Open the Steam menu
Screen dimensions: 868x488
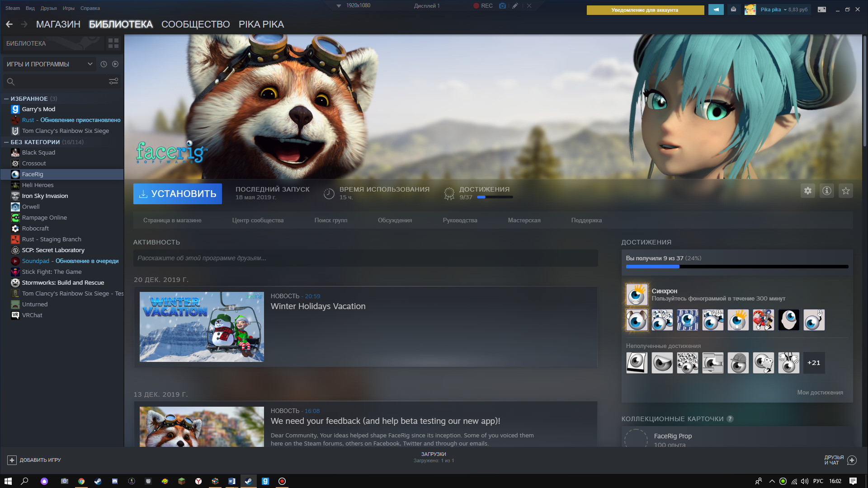tap(13, 8)
